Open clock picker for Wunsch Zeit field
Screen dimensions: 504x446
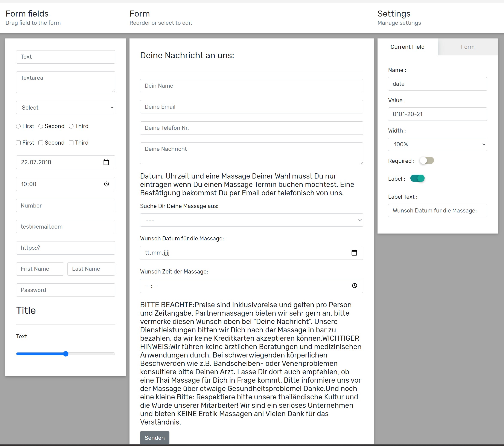click(x=354, y=286)
